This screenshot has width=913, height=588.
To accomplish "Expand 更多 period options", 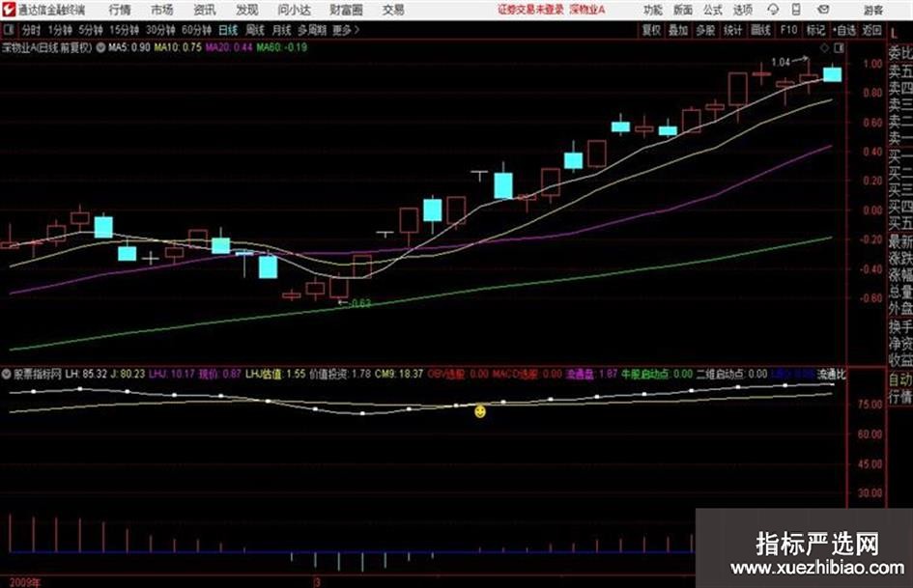I will pos(346,30).
